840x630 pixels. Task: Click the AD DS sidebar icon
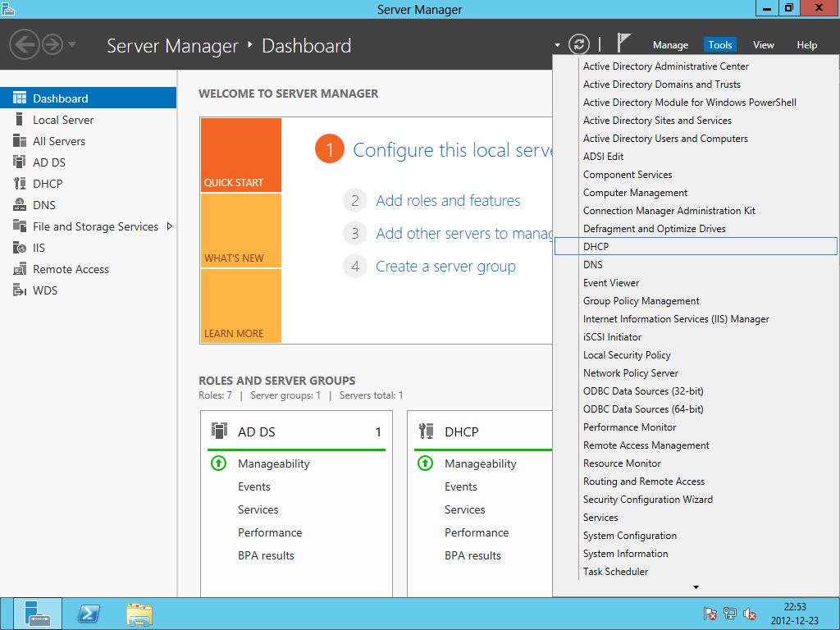tap(20, 162)
